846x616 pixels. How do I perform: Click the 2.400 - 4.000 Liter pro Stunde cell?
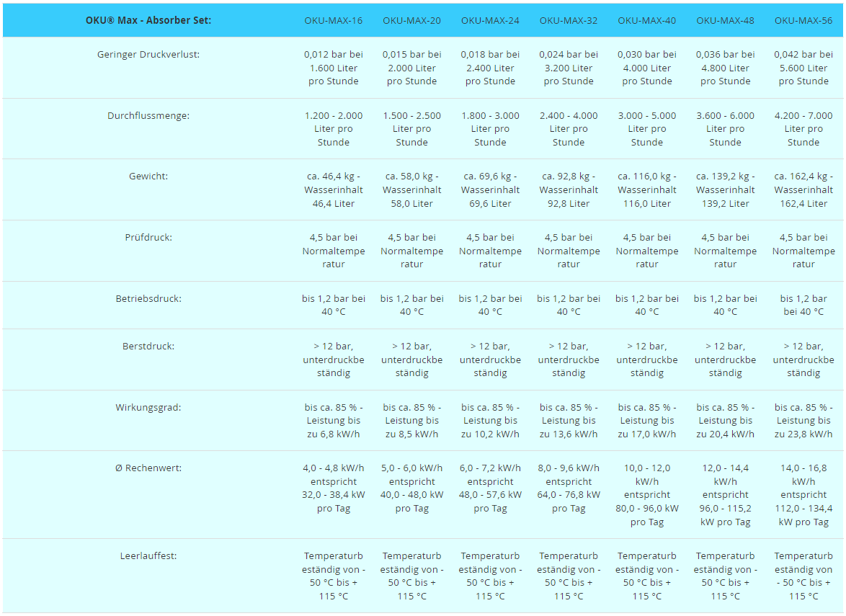569,129
